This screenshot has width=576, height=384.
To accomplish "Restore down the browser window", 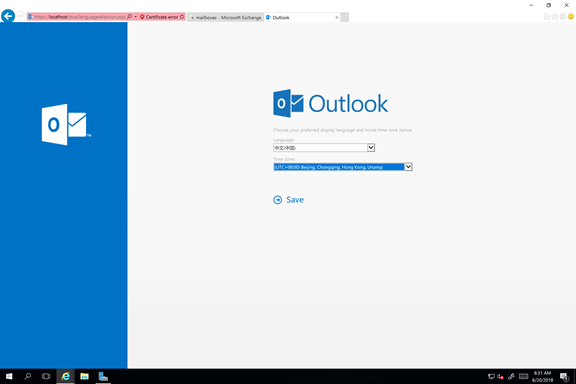I will point(548,5).
